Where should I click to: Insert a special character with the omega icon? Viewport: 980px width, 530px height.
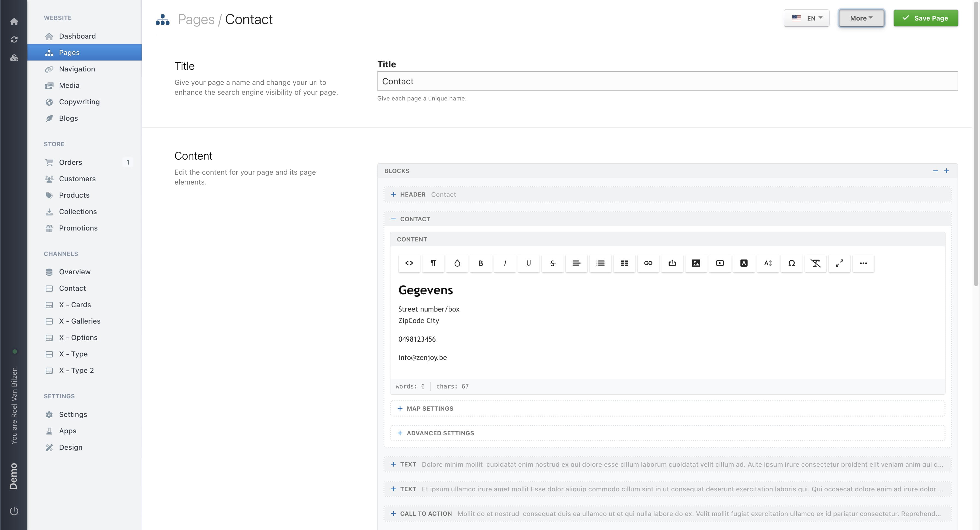click(x=792, y=263)
